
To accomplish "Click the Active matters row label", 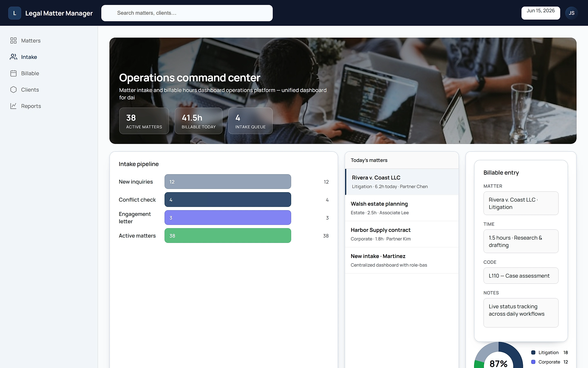I will 137,236.
